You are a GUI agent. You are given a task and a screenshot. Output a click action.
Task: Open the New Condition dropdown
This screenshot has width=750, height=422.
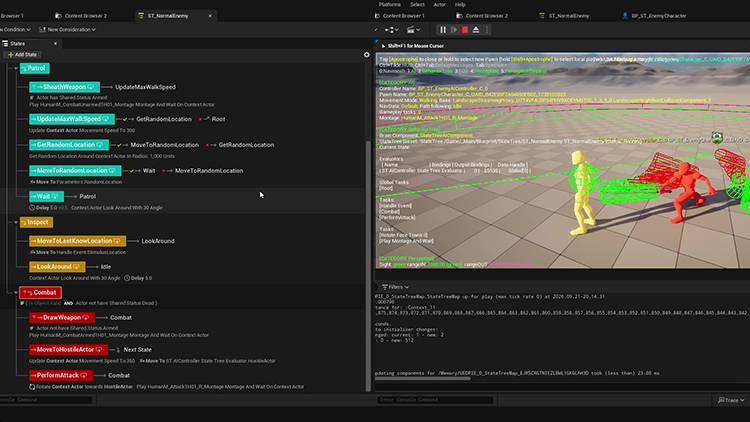(x=15, y=30)
